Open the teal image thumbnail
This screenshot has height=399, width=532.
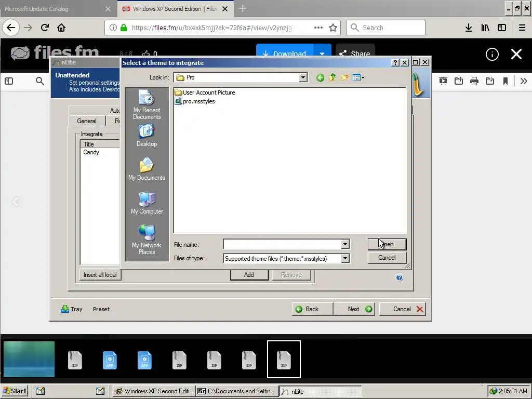pos(29,359)
